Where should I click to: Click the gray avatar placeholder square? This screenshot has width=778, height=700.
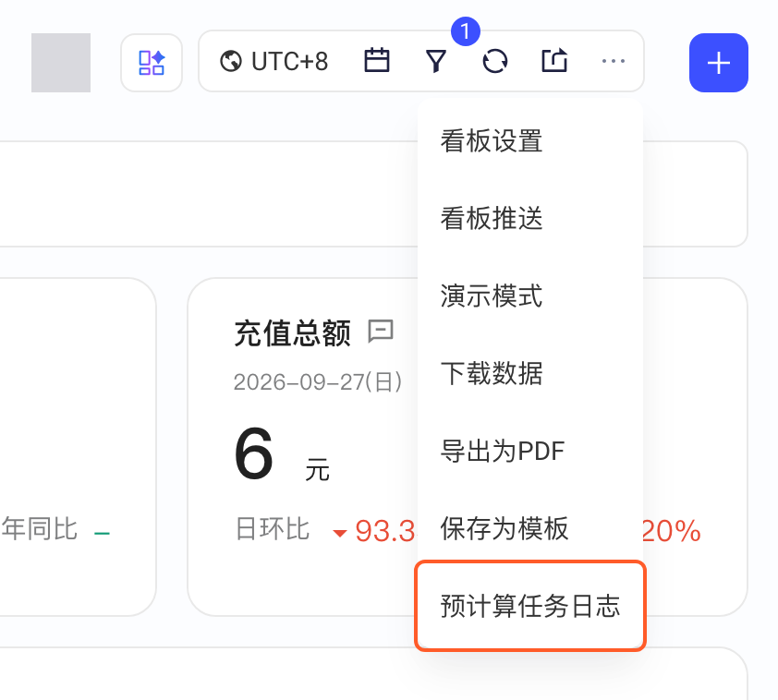[61, 63]
